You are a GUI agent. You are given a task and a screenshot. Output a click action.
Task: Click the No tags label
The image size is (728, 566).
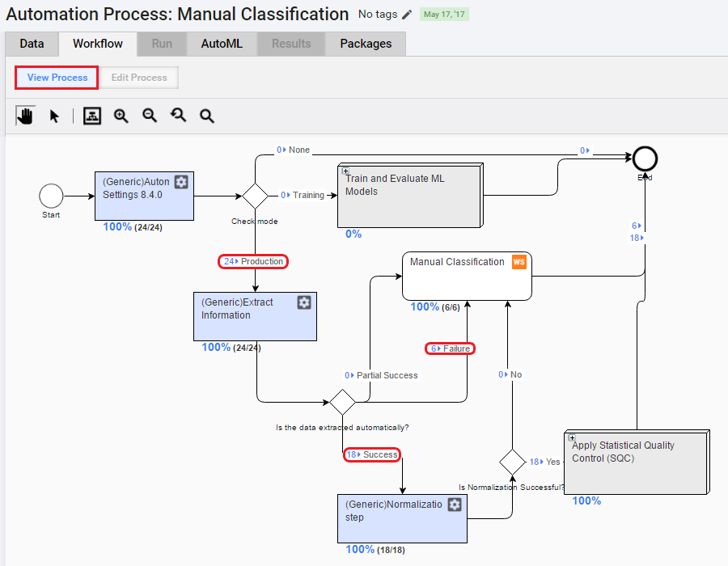(x=378, y=15)
